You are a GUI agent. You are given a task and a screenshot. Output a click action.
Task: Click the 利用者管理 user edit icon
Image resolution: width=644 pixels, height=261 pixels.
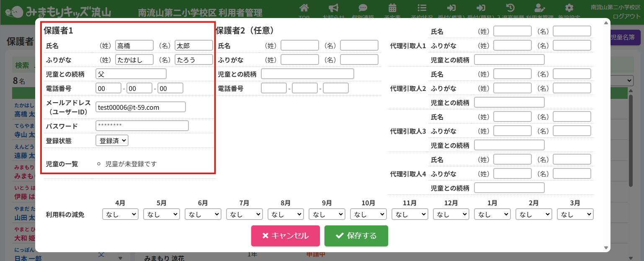click(540, 8)
